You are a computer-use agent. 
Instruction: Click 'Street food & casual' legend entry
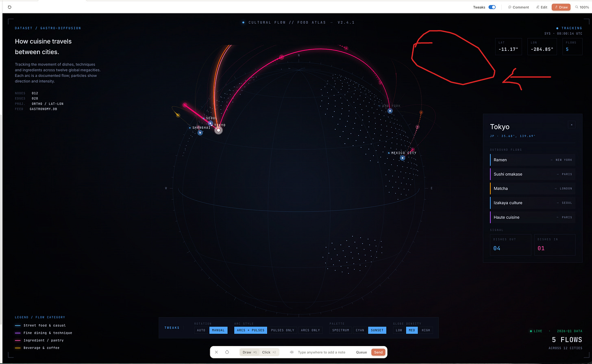tap(40, 325)
